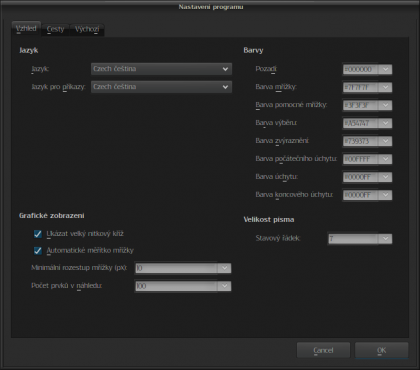420x370 pixels.
Task: Open the Jazyk pro příkazy dropdown
Action: pos(161,87)
